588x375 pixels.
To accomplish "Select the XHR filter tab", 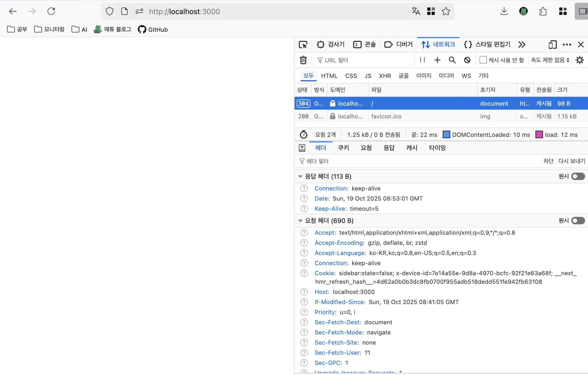I will click(385, 76).
